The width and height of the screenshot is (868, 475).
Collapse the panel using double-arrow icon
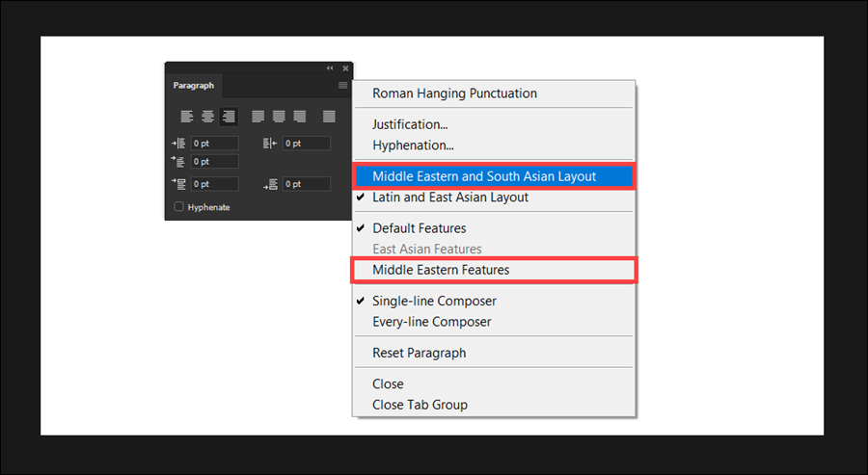pos(330,68)
